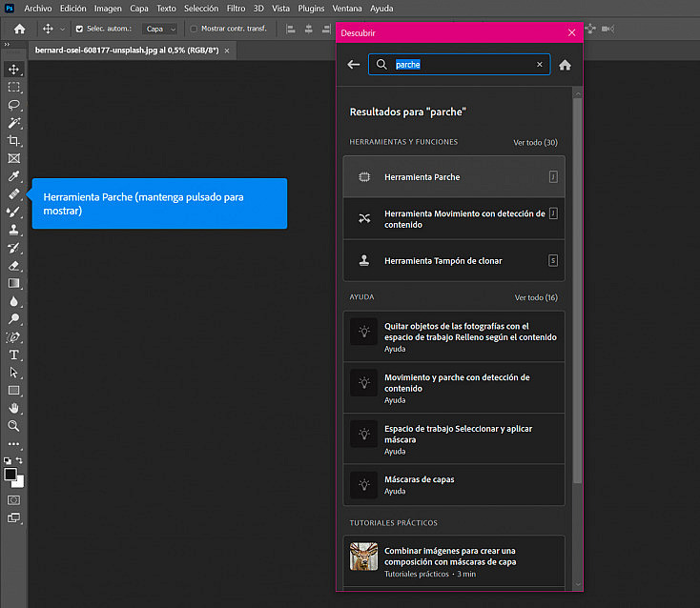The height and width of the screenshot is (608, 700).
Task: Select the Magic Wand tool
Action: coord(14,123)
